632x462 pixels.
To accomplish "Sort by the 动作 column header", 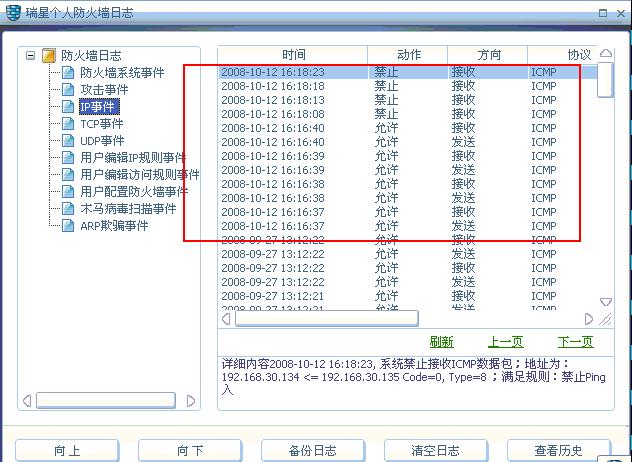I will coord(407,55).
